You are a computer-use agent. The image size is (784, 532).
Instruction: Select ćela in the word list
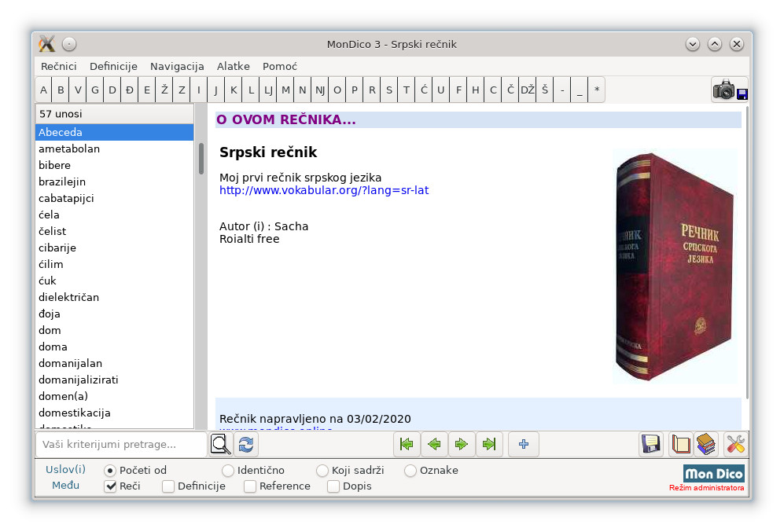[x=115, y=215]
